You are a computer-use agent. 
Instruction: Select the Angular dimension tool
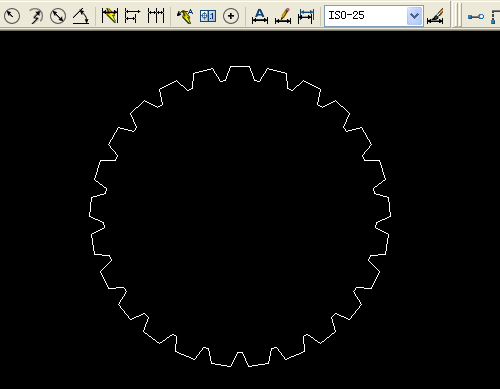click(x=81, y=16)
